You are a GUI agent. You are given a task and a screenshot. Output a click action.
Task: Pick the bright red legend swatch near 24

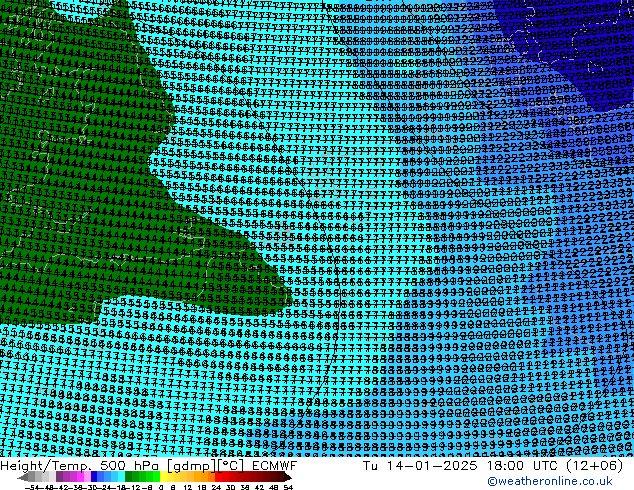pyautogui.click(x=218, y=476)
